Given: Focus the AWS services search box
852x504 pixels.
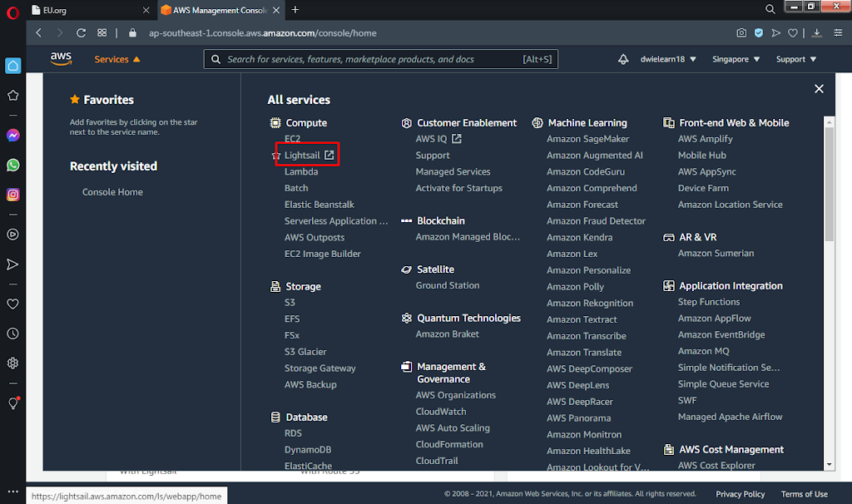Looking at the screenshot, I should [x=380, y=59].
